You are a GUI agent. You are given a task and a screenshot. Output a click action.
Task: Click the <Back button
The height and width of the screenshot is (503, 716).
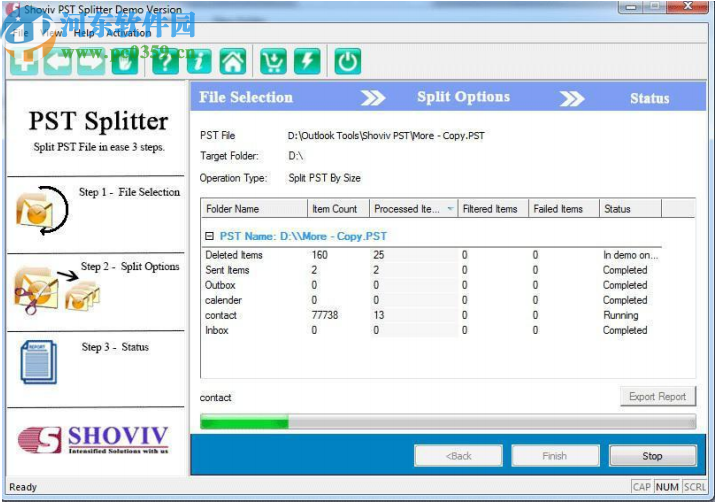pyautogui.click(x=458, y=456)
